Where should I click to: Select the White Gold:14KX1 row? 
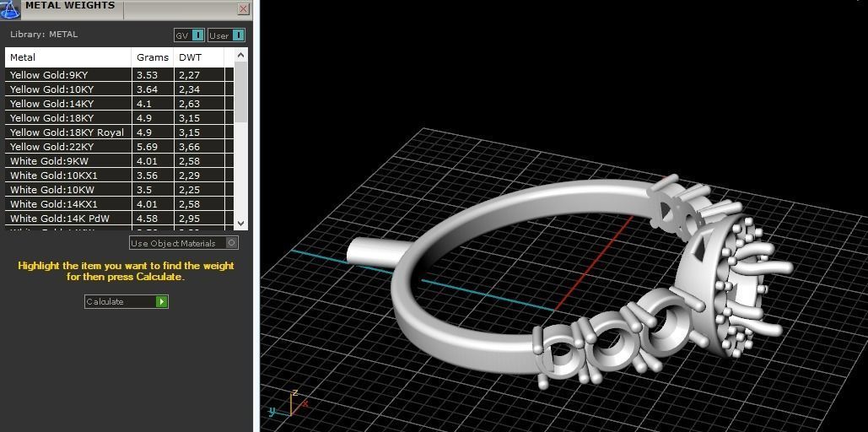tap(119, 204)
